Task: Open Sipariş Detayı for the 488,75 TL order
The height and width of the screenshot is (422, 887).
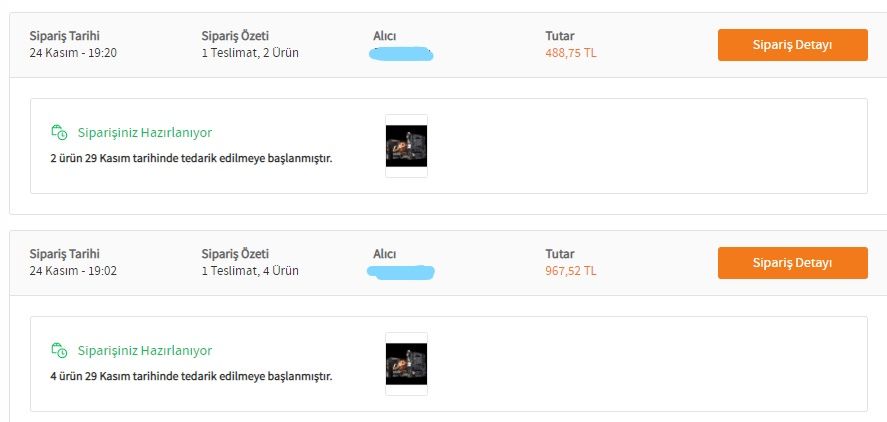Action: coord(792,45)
